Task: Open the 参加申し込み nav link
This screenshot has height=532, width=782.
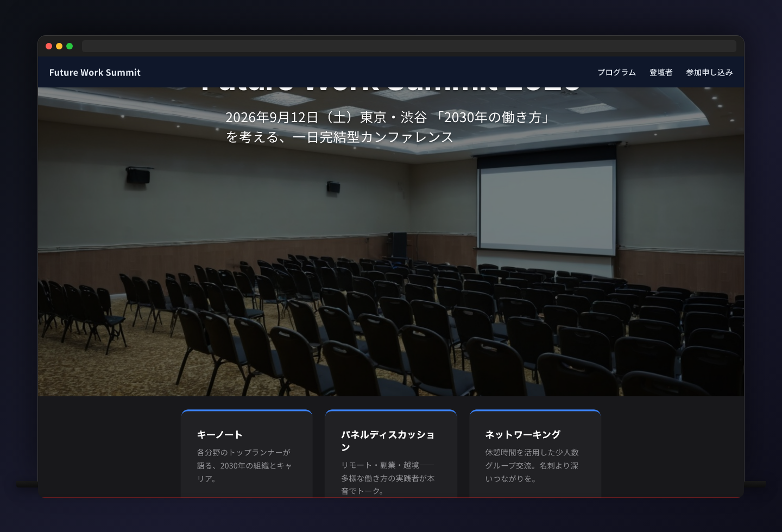Action: [x=709, y=73]
